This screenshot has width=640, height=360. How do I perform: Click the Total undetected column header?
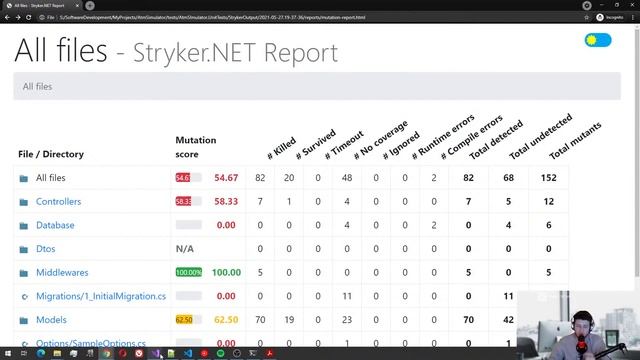coord(540,136)
